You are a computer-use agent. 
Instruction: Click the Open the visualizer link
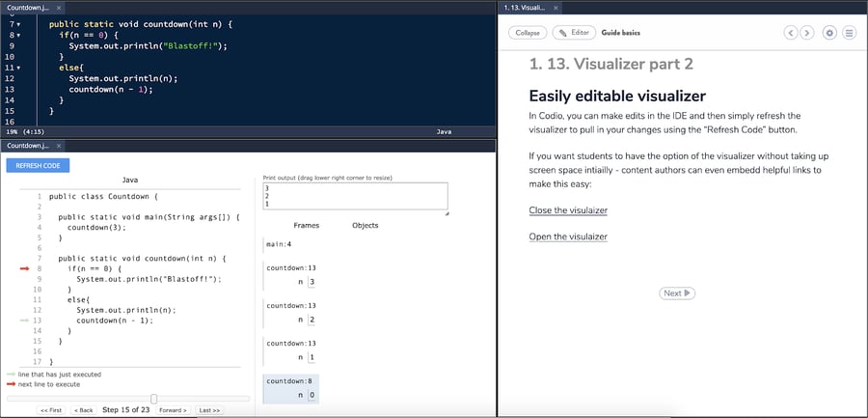[568, 237]
